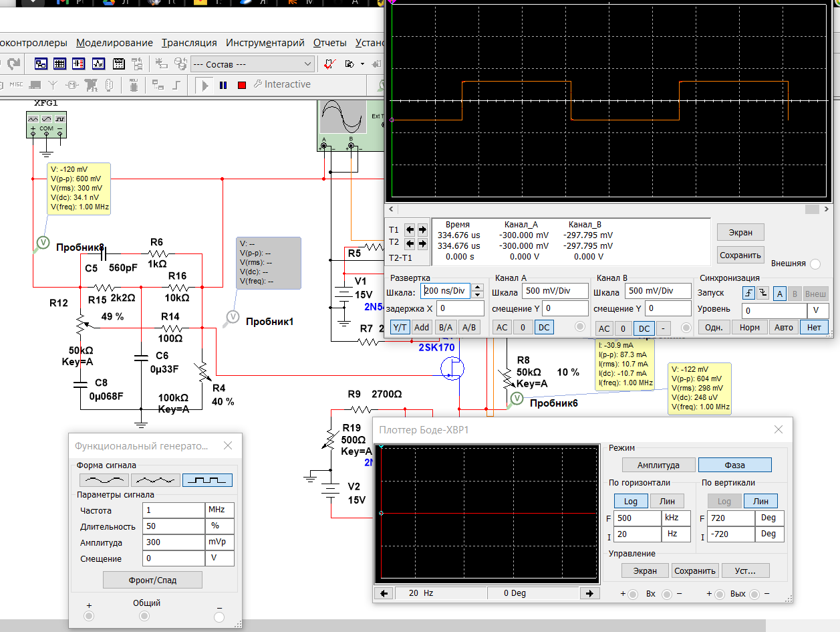The image size is (840, 632).
Task: Stop the simulation with the red square
Action: (x=242, y=85)
